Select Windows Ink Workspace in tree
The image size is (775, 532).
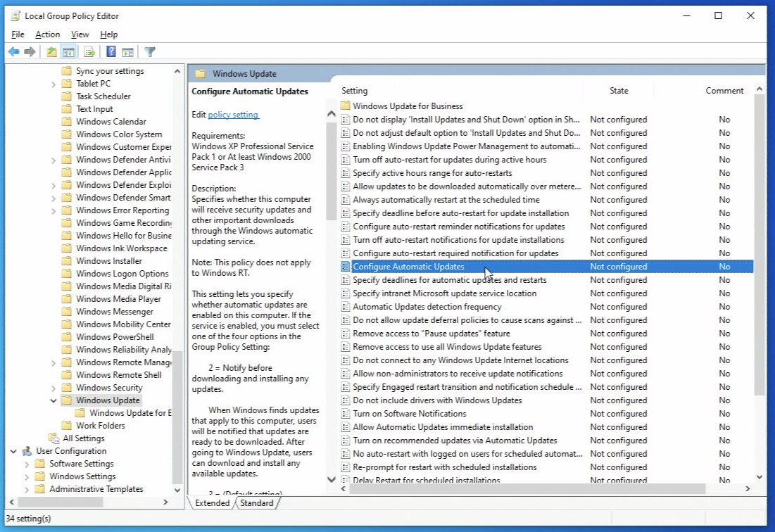(x=122, y=248)
